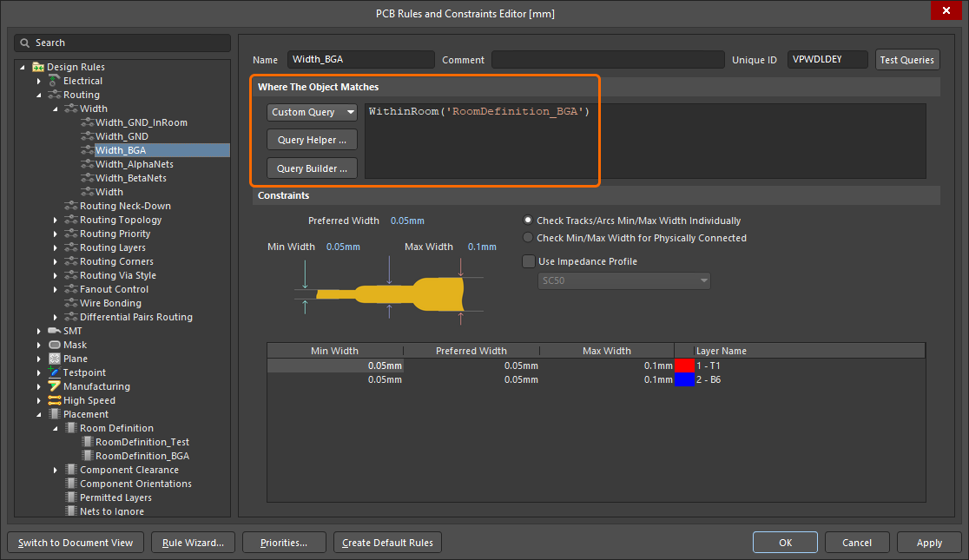Click the Room Definition icon
This screenshot has height=560, width=969.
(x=71, y=428)
